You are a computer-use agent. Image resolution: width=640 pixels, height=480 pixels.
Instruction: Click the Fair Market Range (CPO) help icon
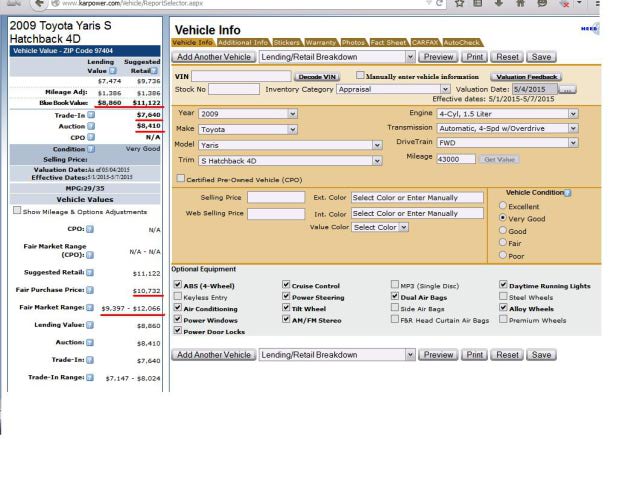coord(90,255)
